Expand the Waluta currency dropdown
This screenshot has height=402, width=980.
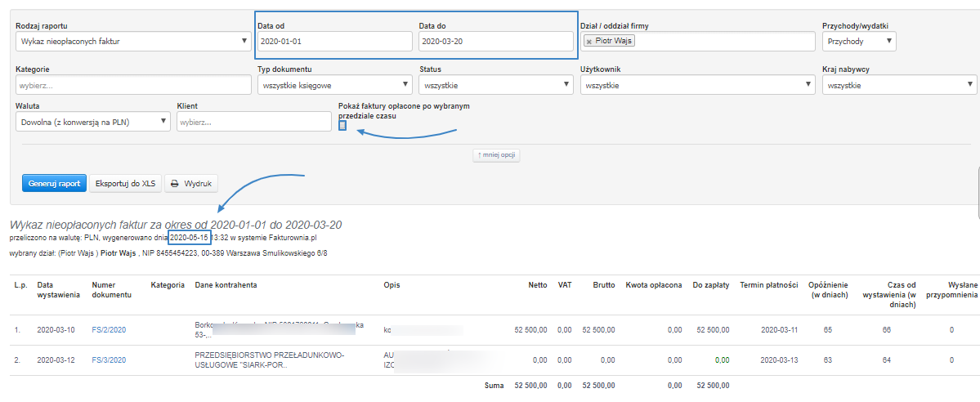[92, 123]
